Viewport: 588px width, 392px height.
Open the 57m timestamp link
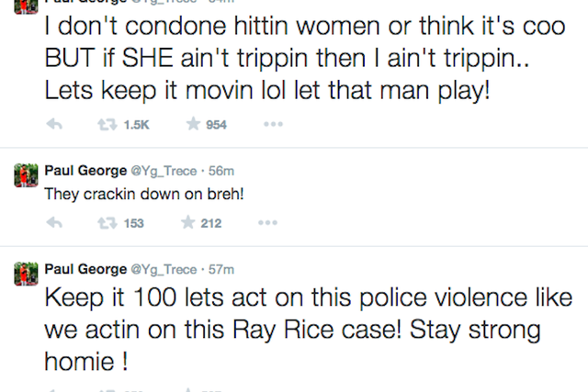click(221, 270)
